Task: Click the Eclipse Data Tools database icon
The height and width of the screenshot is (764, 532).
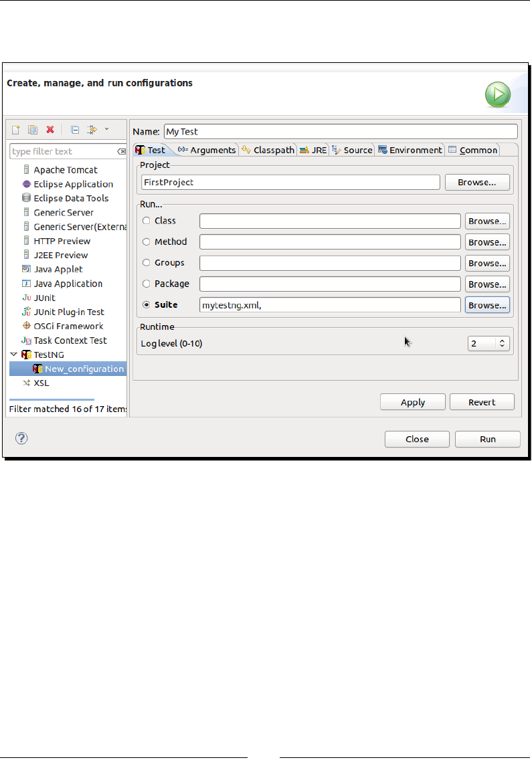Action: coord(26,198)
